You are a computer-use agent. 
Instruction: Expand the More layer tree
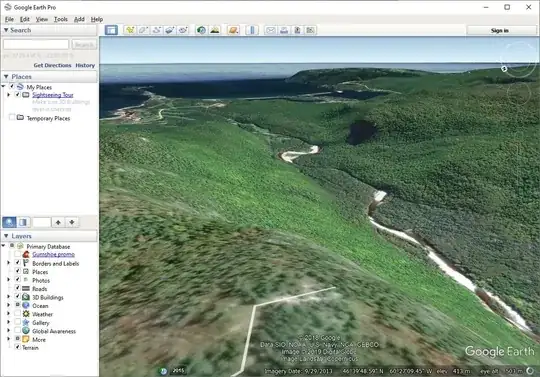(9, 339)
